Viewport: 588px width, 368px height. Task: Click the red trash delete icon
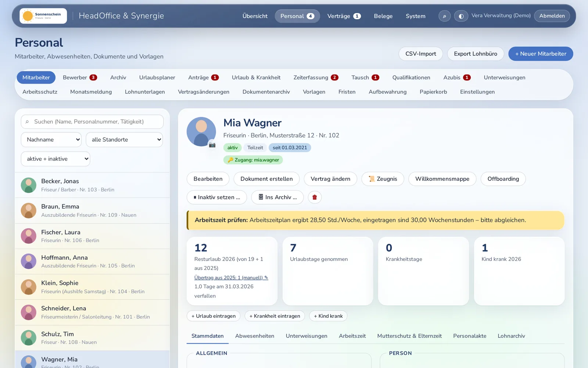315,197
